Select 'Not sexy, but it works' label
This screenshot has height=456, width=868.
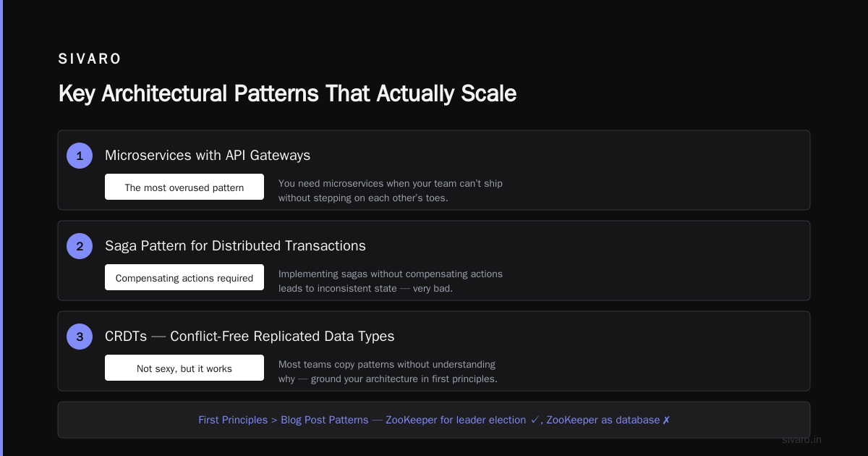[x=184, y=368]
